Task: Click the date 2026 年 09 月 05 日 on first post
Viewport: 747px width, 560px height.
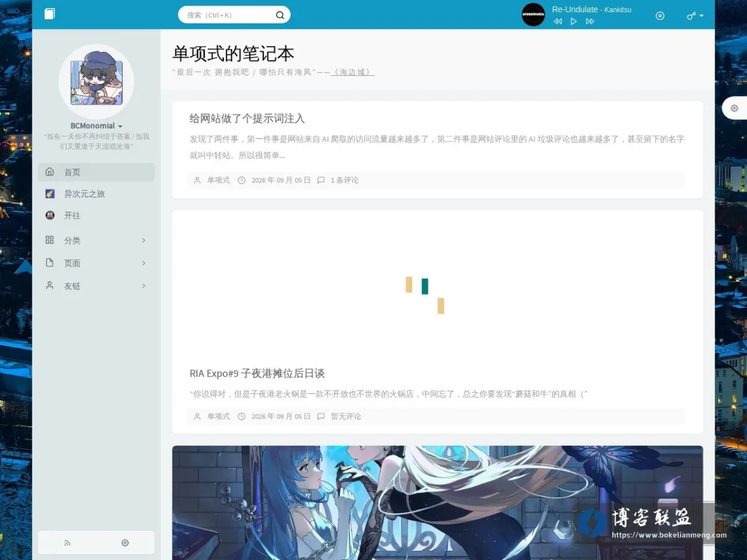Action: point(281,180)
